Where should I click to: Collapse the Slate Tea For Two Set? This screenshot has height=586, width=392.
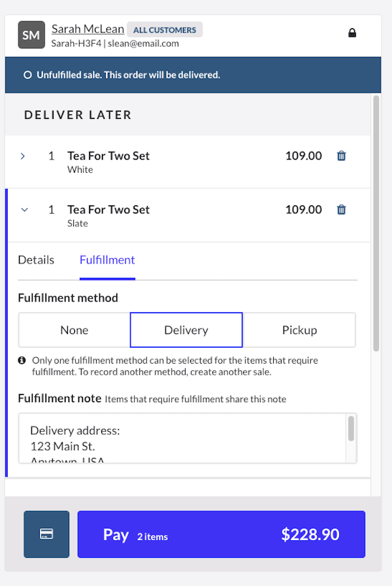25,210
